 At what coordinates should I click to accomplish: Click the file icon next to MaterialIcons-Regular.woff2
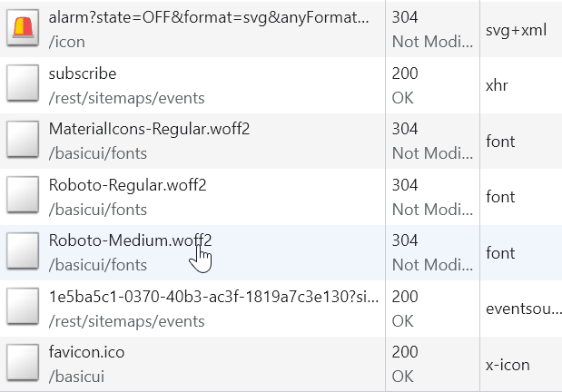[x=23, y=141]
